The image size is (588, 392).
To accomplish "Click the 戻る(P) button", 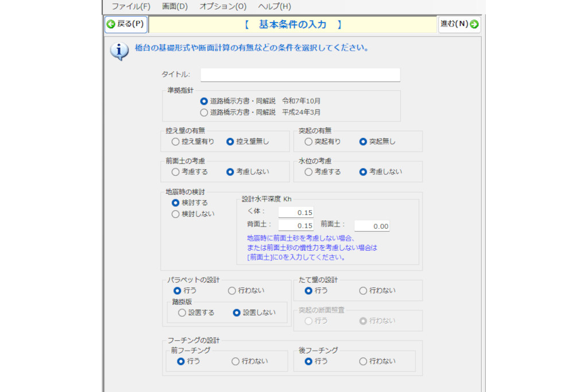I will point(125,24).
